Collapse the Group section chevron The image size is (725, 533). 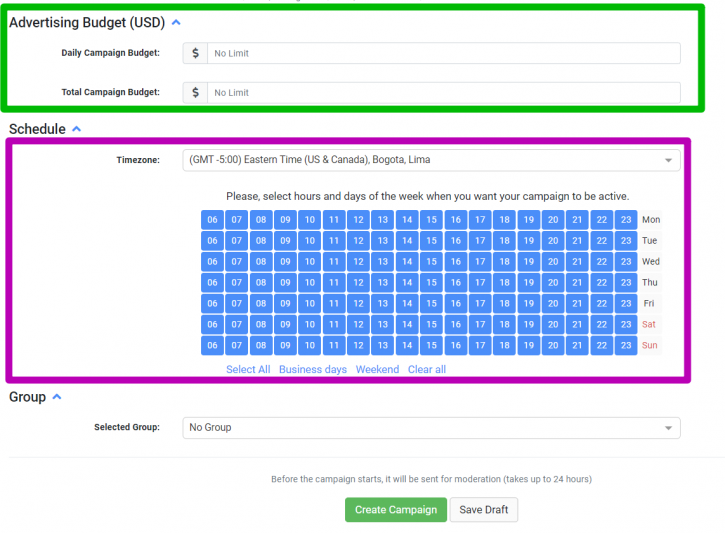point(57,397)
